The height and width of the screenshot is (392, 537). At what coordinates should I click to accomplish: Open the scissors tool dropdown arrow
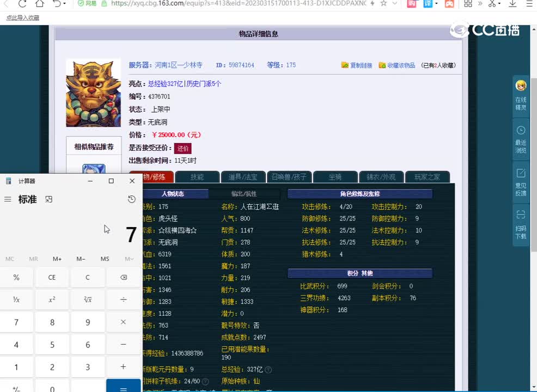[x=499, y=5]
